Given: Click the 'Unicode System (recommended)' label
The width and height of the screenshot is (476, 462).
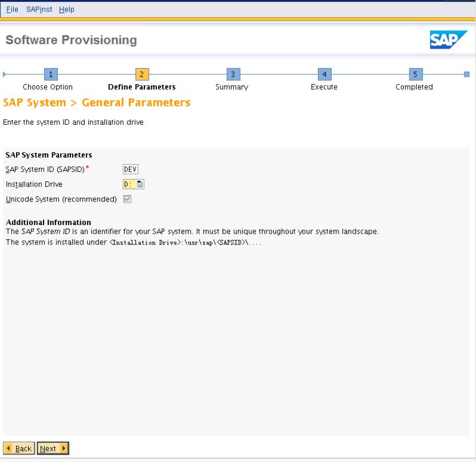Looking at the screenshot, I should [61, 199].
